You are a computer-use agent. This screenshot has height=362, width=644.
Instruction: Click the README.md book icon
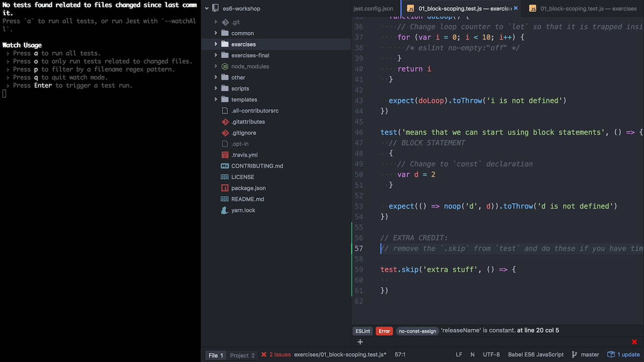[225, 199]
